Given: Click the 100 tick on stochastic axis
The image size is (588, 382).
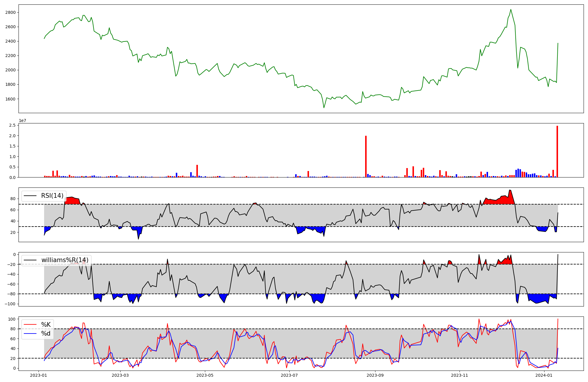Looking at the screenshot, I should [x=12, y=319].
